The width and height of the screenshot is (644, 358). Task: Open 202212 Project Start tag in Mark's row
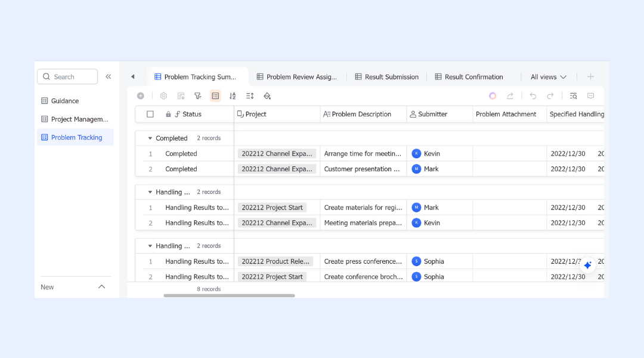272,208
